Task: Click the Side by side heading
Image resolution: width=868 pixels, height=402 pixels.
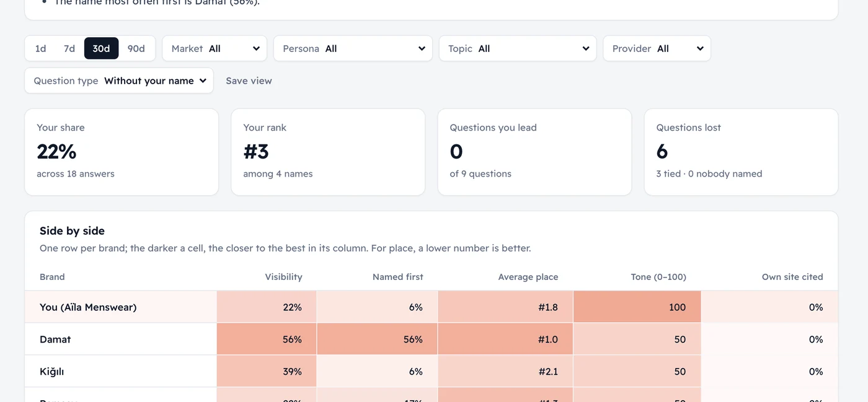Action: click(x=72, y=231)
